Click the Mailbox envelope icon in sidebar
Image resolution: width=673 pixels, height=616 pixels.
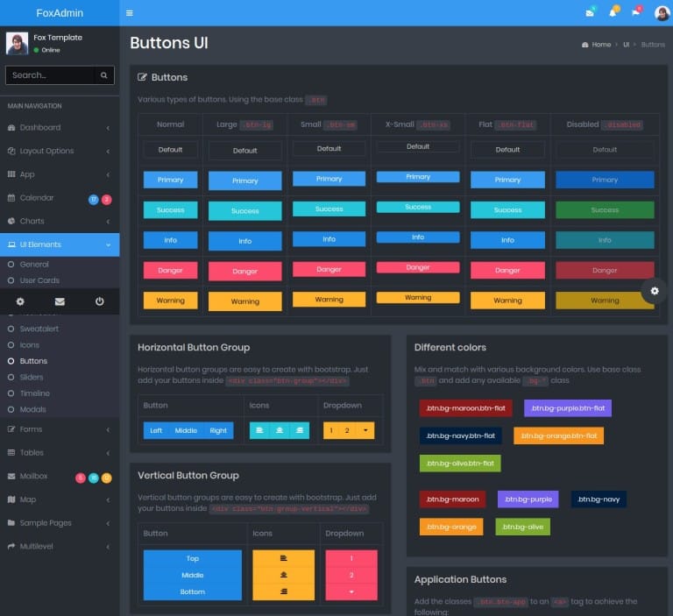click(x=11, y=476)
